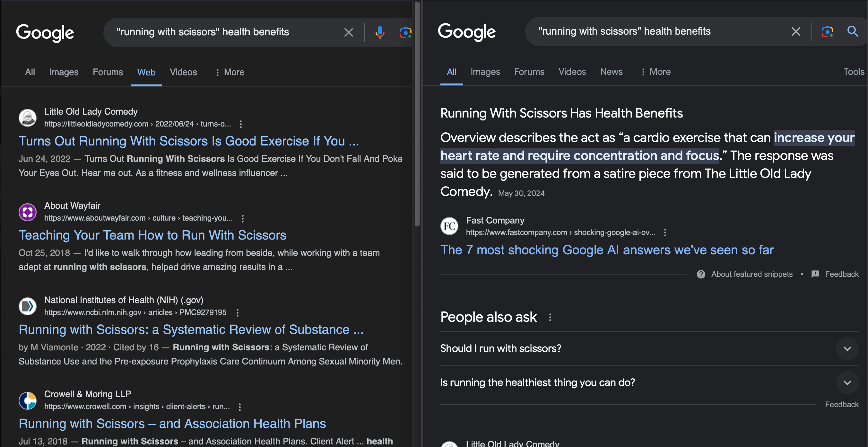Click the crowell.com URL breadcrumb

point(137,407)
